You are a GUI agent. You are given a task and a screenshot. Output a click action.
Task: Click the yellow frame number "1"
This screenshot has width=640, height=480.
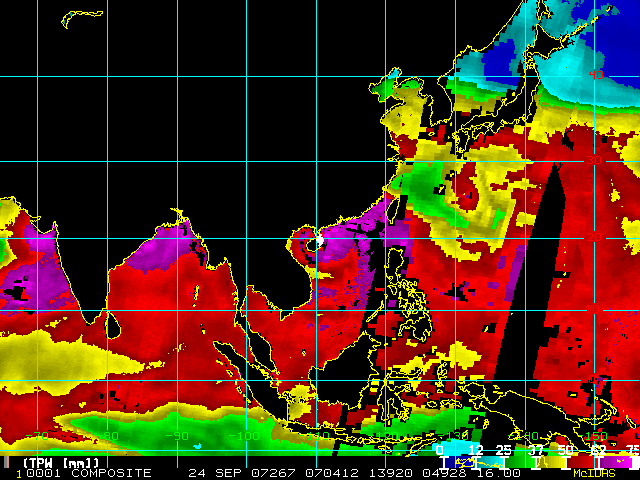19,474
